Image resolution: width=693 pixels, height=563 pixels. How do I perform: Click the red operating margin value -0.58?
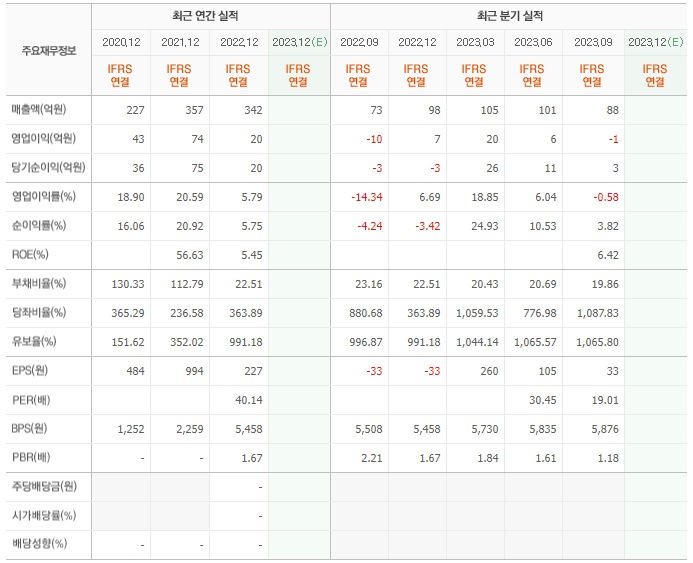(x=606, y=197)
